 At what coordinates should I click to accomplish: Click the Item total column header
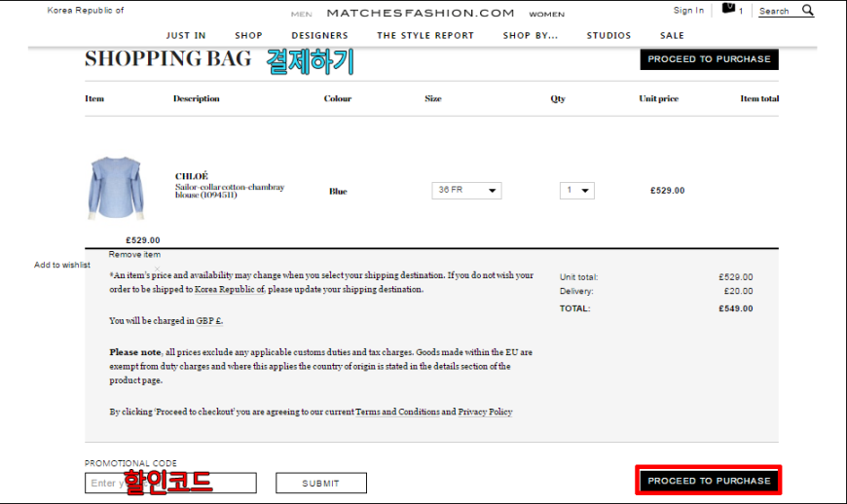(x=759, y=98)
